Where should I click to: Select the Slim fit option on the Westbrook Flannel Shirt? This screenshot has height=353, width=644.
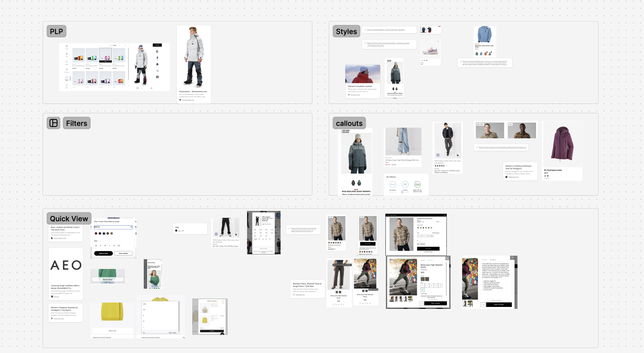point(418,244)
